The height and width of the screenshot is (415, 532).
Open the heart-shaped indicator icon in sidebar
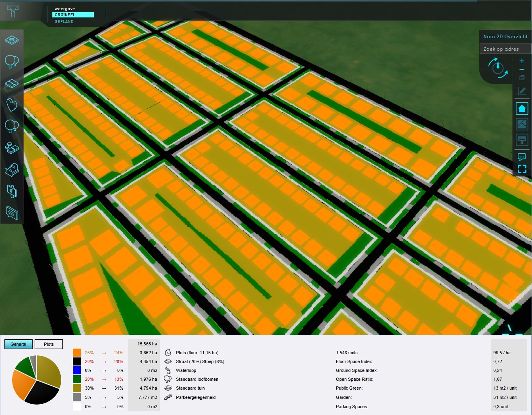12,105
